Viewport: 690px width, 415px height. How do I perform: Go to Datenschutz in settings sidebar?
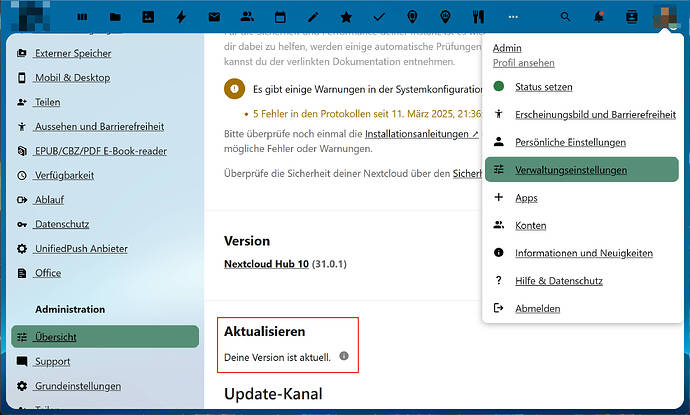point(62,224)
